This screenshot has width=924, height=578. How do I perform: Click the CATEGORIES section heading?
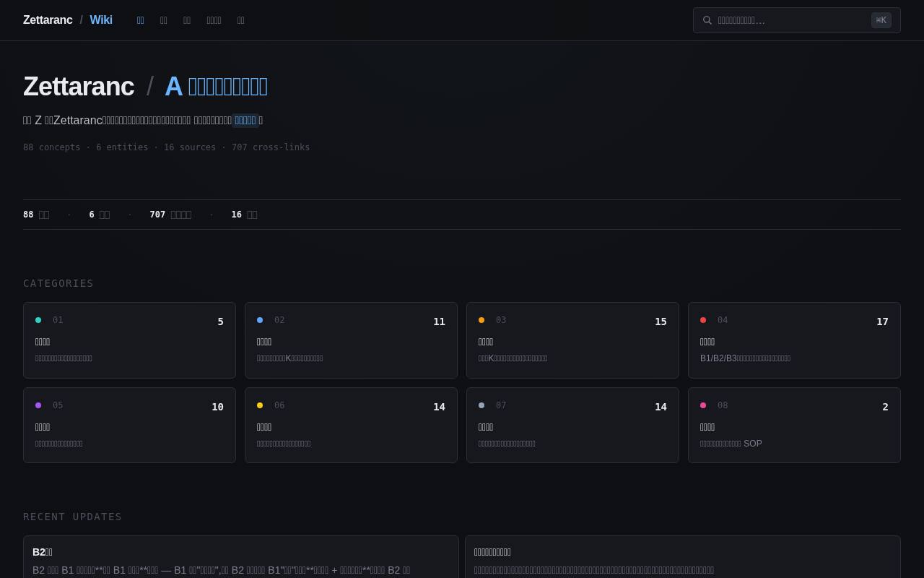58,283
